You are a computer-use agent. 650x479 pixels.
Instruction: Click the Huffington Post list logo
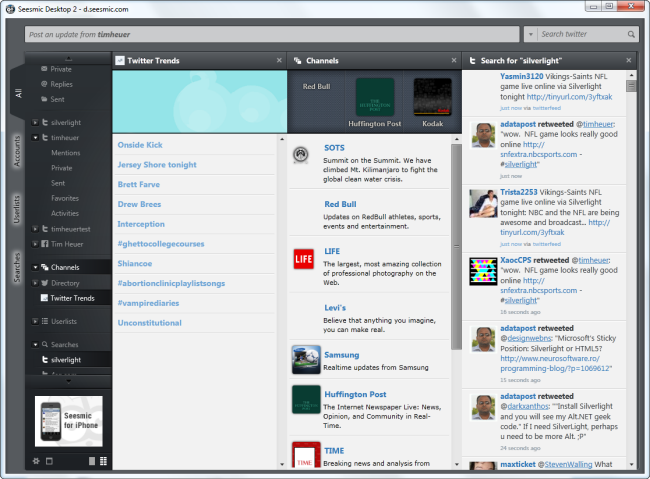pyautogui.click(x=306, y=399)
